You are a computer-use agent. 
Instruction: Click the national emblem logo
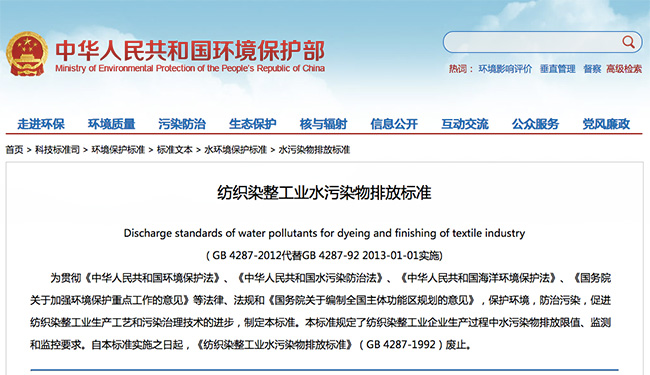(x=27, y=54)
